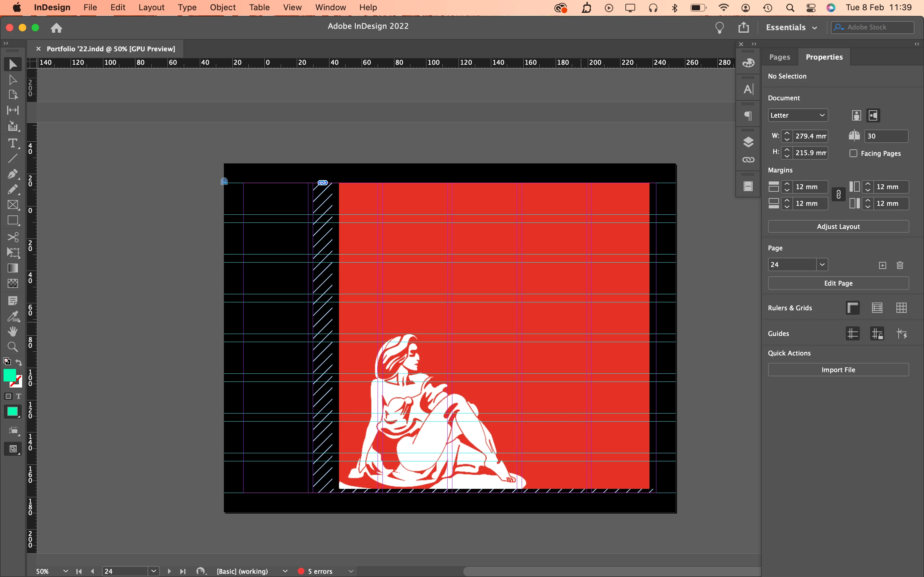924x577 pixels.
Task: Select the Type tool
Action: [13, 143]
